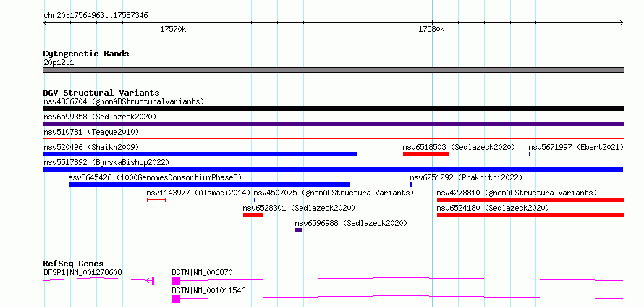Open the nsv510781 (Teague2010) label
Viewport: 644px width, 307px height.
click(x=91, y=132)
